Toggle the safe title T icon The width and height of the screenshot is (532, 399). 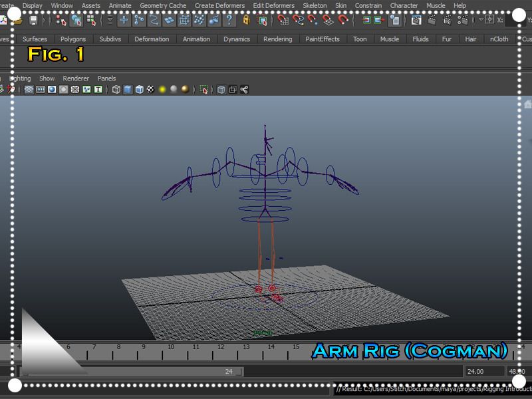point(98,90)
